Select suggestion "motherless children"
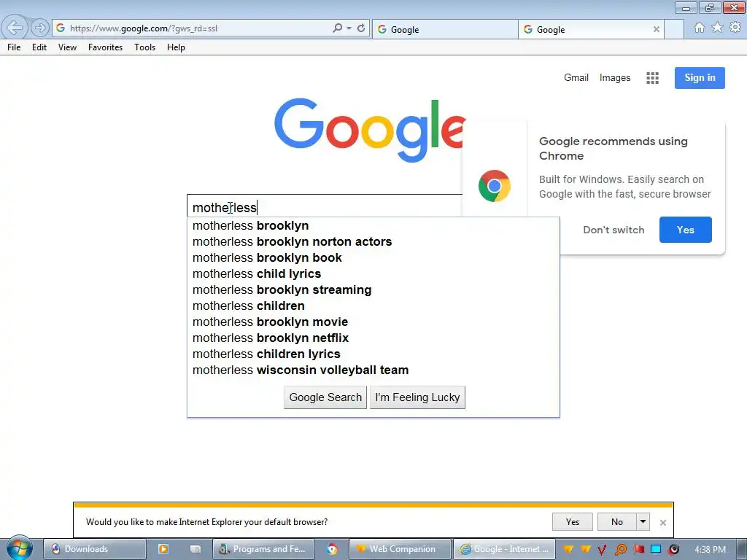The image size is (747, 560). 373,306
